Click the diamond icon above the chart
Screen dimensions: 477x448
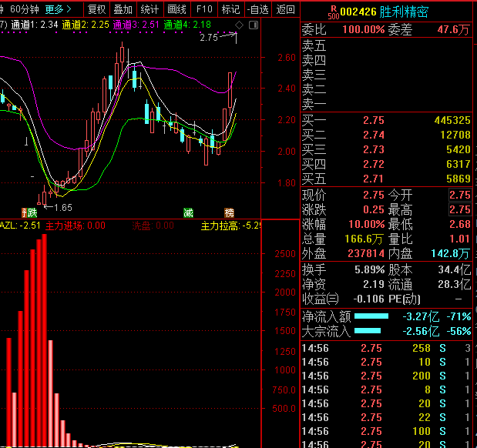point(240,25)
